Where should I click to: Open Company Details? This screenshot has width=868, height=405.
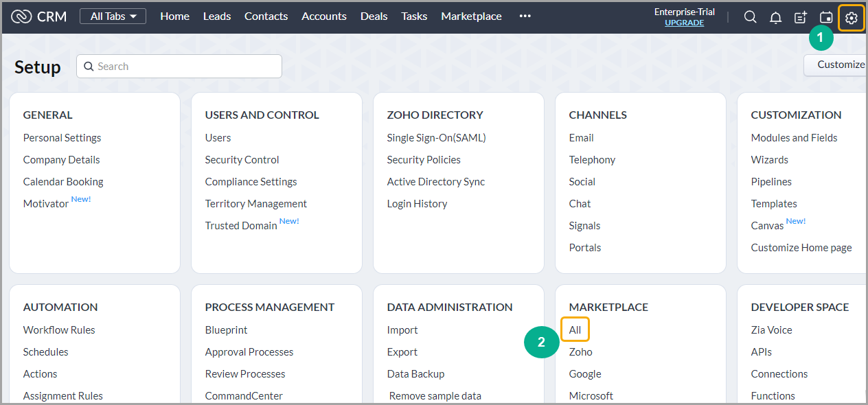pos(61,160)
